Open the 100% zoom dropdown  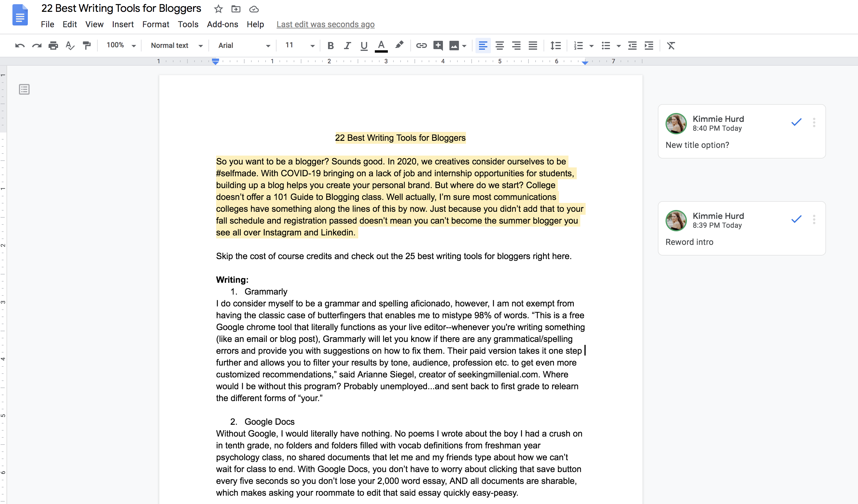click(121, 45)
